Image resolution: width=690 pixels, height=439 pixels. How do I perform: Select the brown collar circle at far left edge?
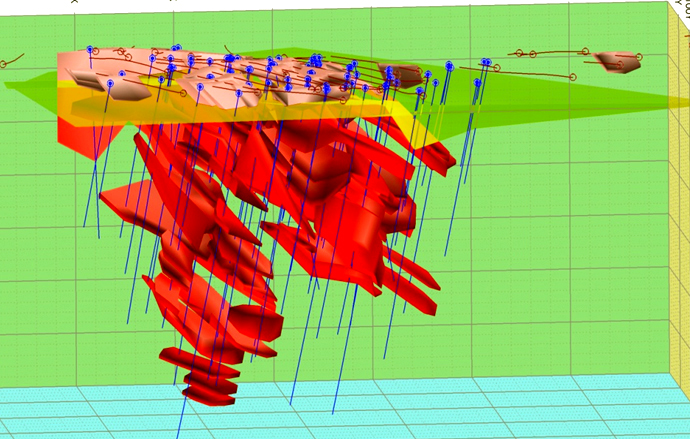point(4,64)
